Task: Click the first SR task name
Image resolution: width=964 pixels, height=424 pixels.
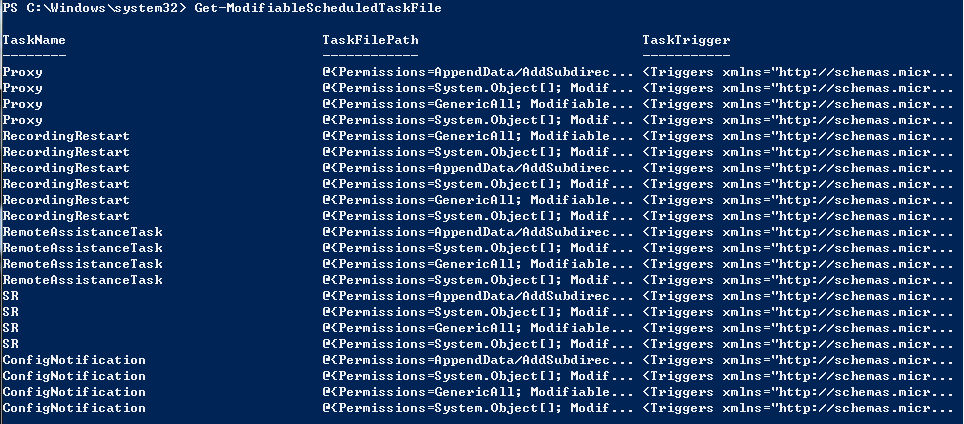Action: click(10, 296)
